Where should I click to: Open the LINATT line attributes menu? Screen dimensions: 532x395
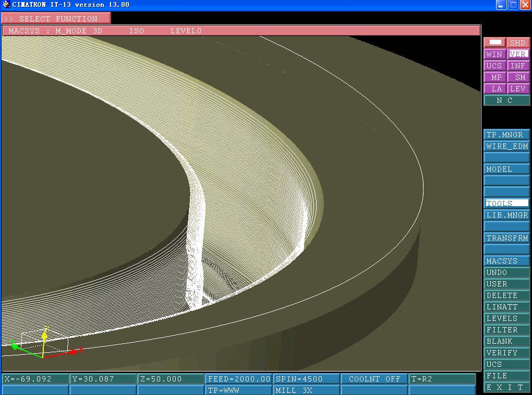pyautogui.click(x=506, y=307)
